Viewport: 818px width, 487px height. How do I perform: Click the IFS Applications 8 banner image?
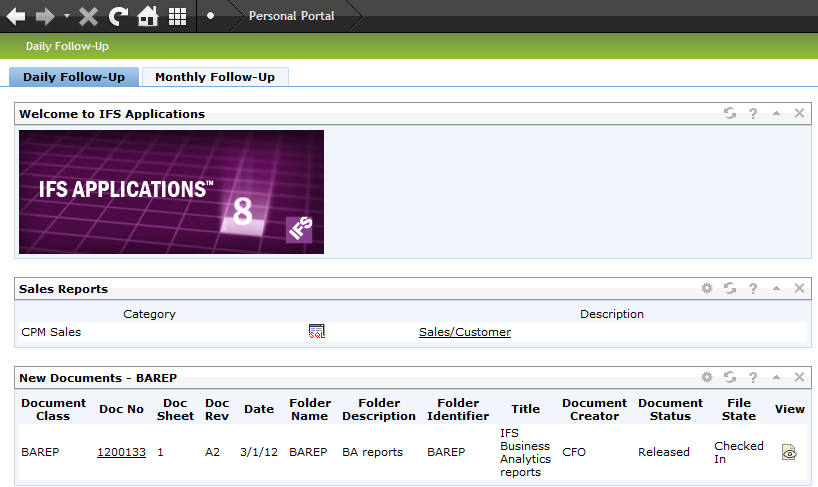pos(171,192)
